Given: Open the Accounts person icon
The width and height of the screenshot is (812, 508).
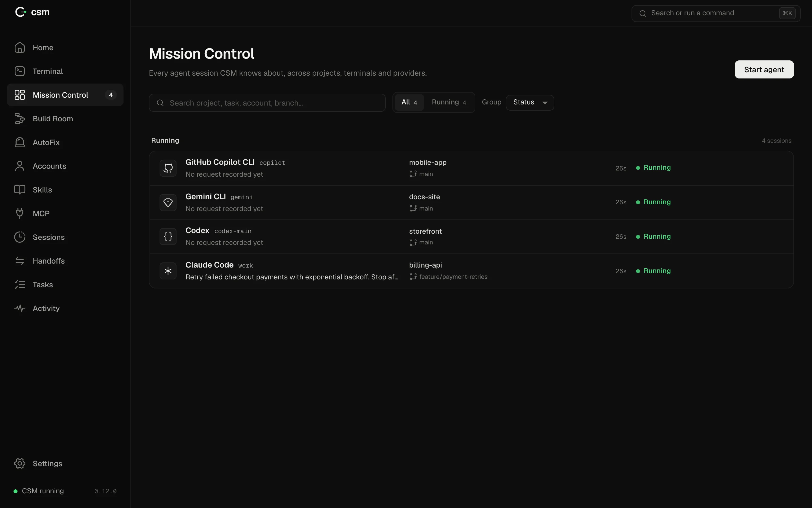Looking at the screenshot, I should [19, 166].
